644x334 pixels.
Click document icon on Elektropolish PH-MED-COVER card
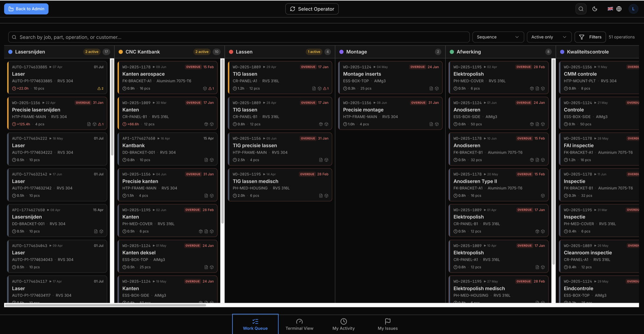click(x=537, y=89)
